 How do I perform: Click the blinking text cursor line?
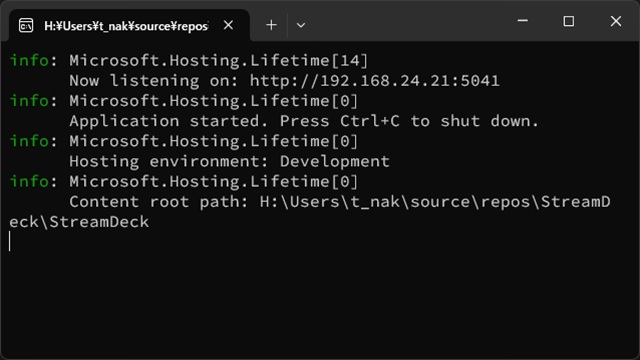click(10, 241)
